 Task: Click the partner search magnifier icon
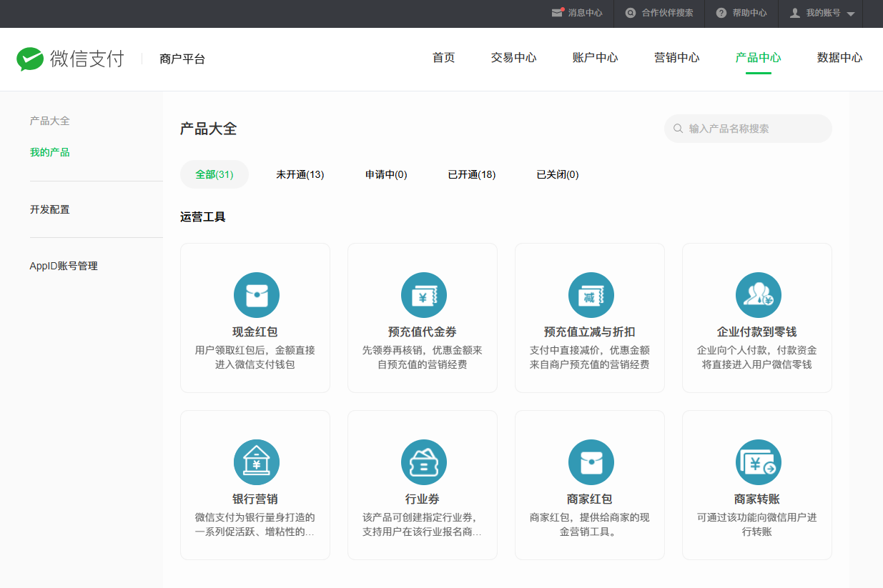630,13
